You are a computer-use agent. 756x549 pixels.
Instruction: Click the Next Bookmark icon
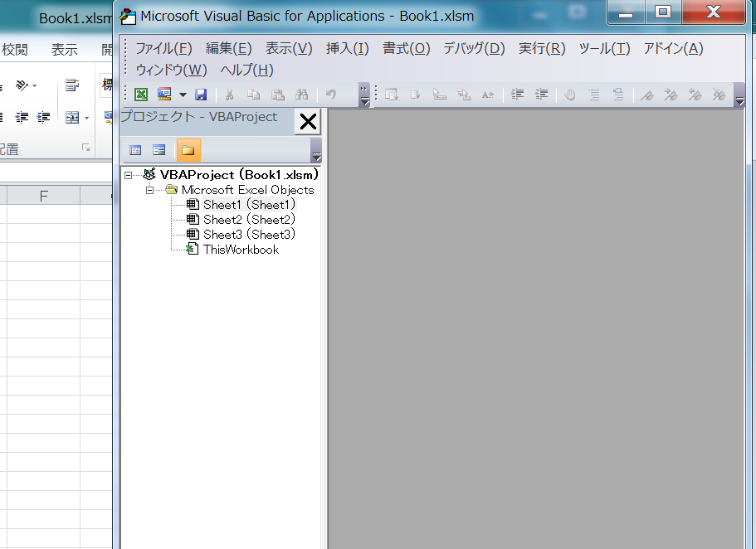point(671,95)
